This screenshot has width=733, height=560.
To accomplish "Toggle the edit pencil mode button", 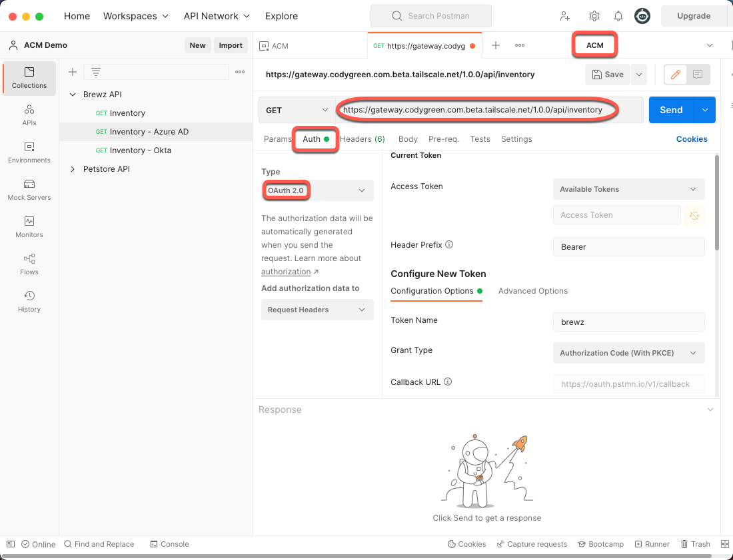I will pyautogui.click(x=676, y=75).
